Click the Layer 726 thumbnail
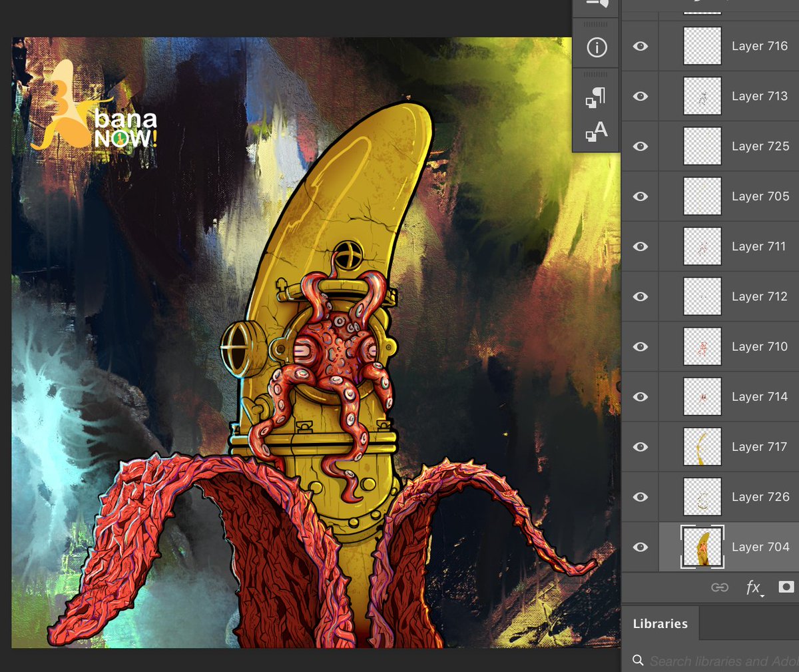Image resolution: width=799 pixels, height=672 pixels. click(702, 497)
